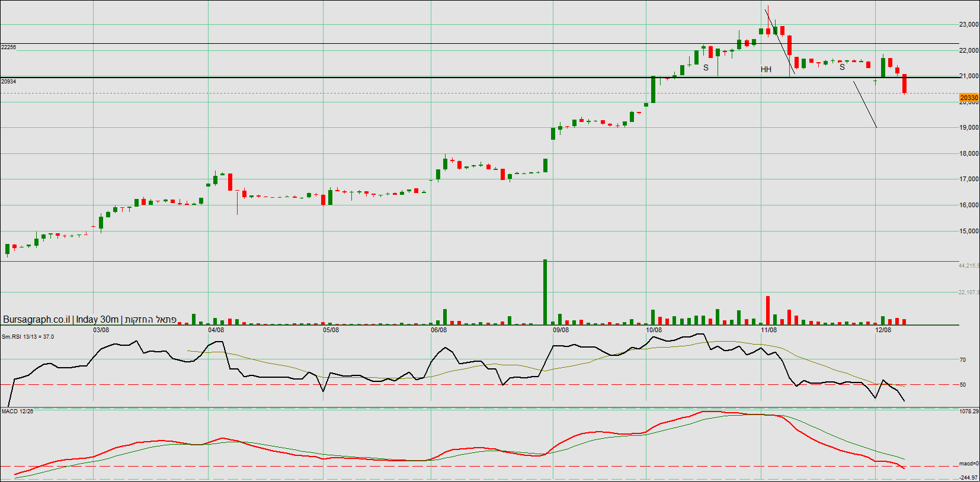Click the orange 20330 current price tag

click(969, 98)
